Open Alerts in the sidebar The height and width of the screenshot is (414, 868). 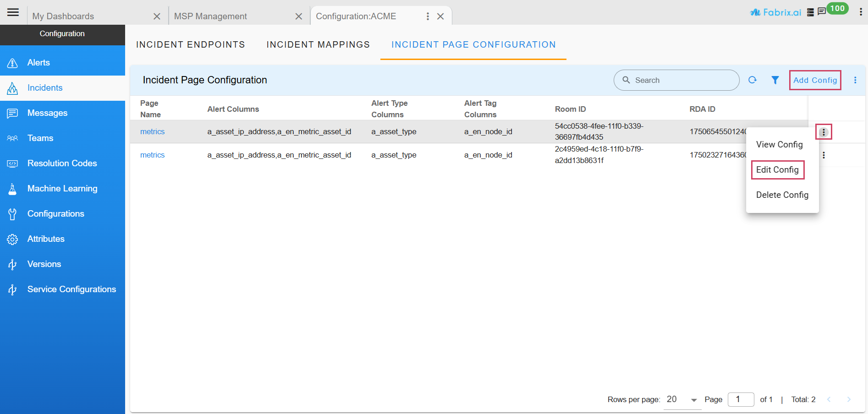pos(38,63)
